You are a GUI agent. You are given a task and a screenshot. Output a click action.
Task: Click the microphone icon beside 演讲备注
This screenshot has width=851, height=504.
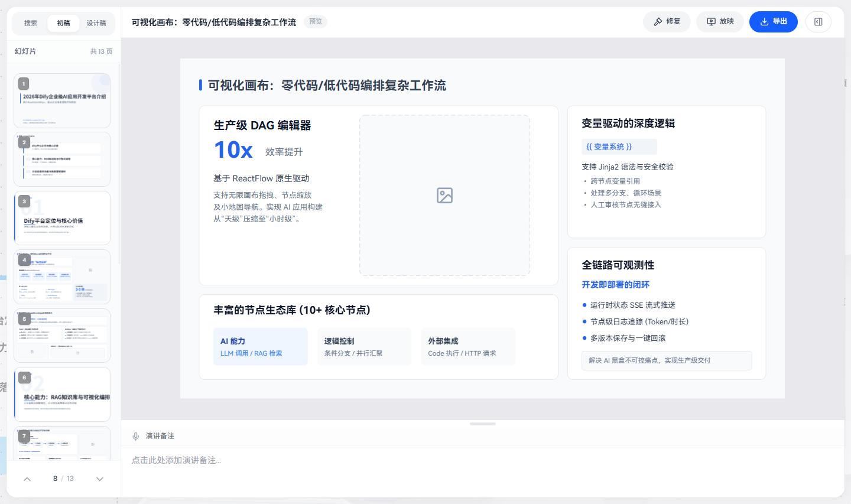click(136, 436)
